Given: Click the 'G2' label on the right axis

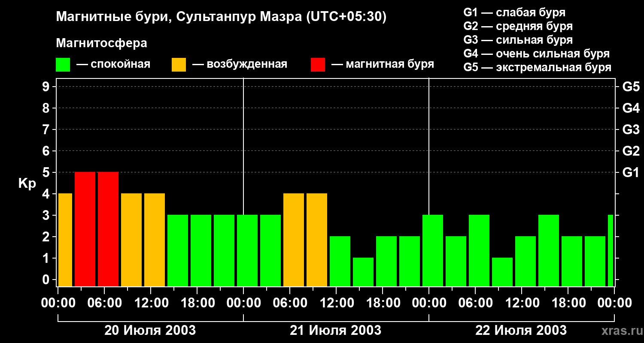Looking at the screenshot, I should coord(631,151).
